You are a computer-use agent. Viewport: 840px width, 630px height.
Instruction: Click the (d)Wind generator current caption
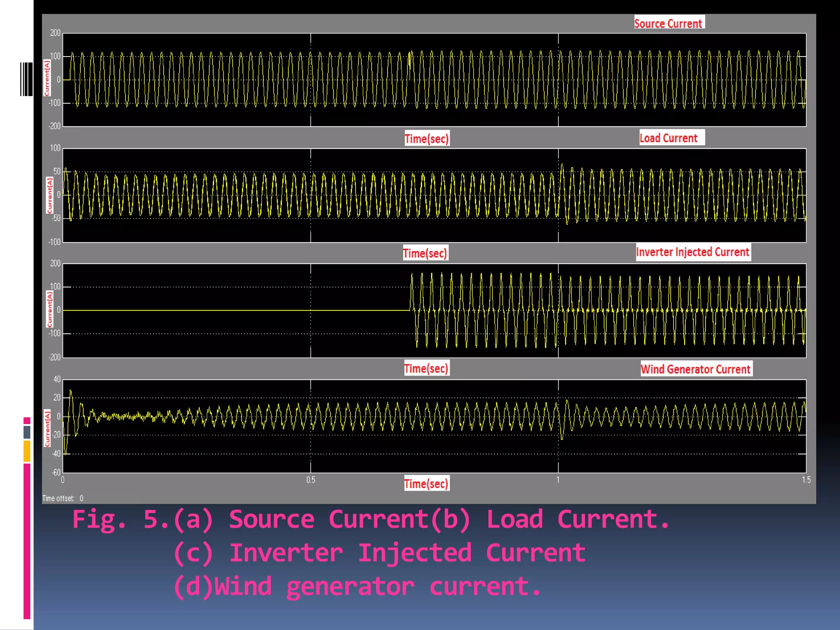[357, 587]
